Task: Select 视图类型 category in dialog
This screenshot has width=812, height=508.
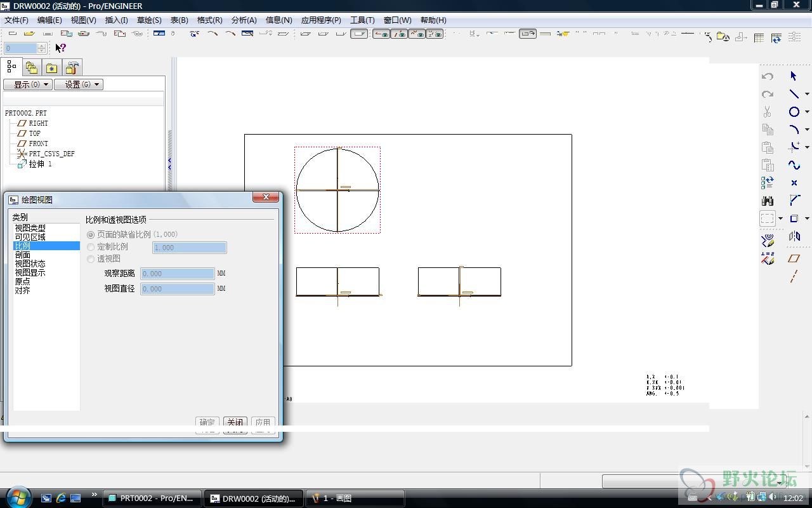Action: (x=30, y=228)
